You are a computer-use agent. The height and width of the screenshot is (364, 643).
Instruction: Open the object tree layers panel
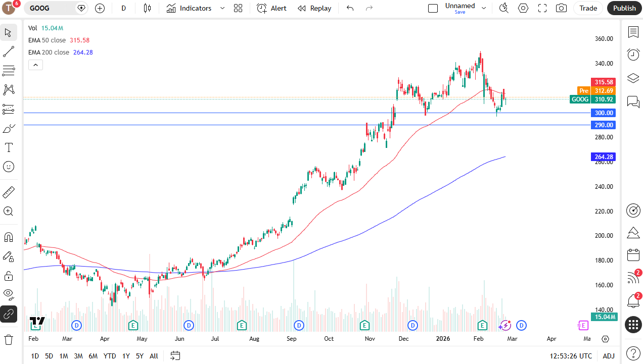[633, 78]
